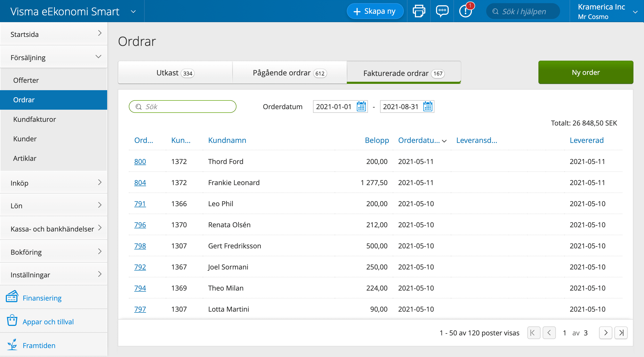The width and height of the screenshot is (644, 357).
Task: Open the calendar for the start date
Action: pyautogui.click(x=361, y=106)
